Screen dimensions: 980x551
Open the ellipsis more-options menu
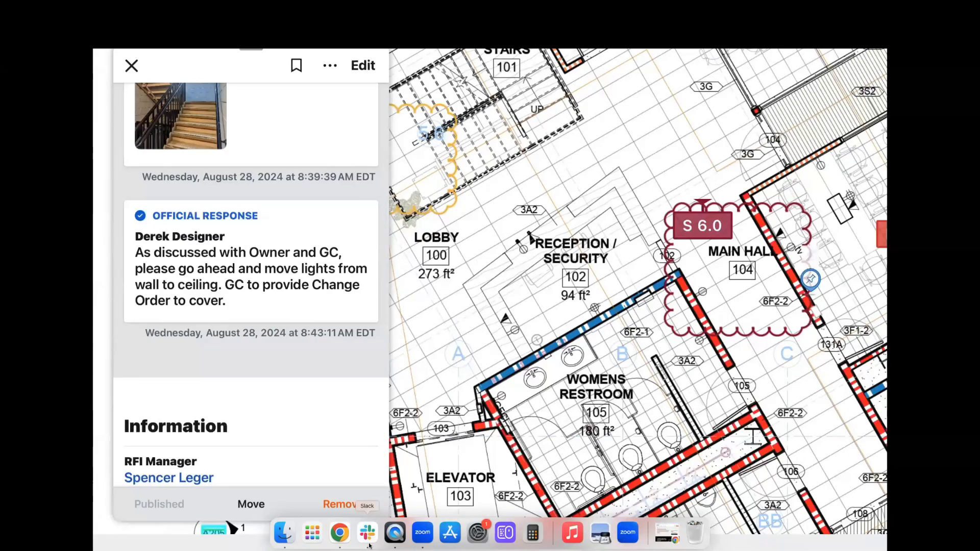[329, 65]
